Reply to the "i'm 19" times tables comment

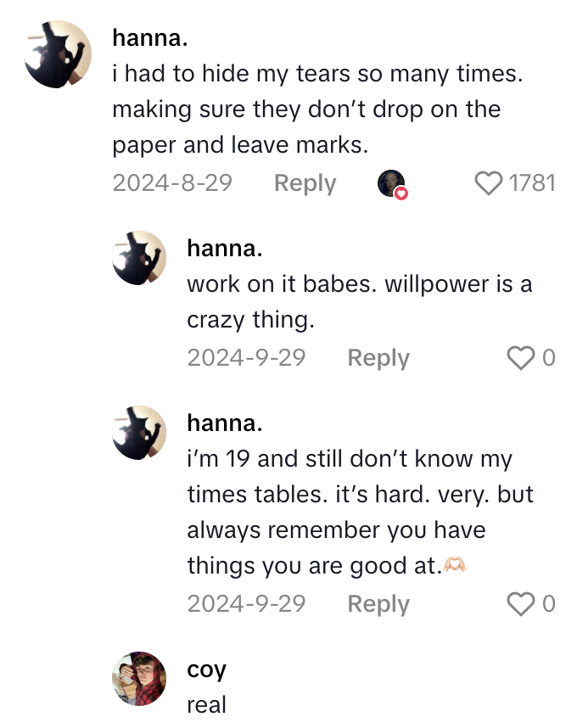pos(378,604)
